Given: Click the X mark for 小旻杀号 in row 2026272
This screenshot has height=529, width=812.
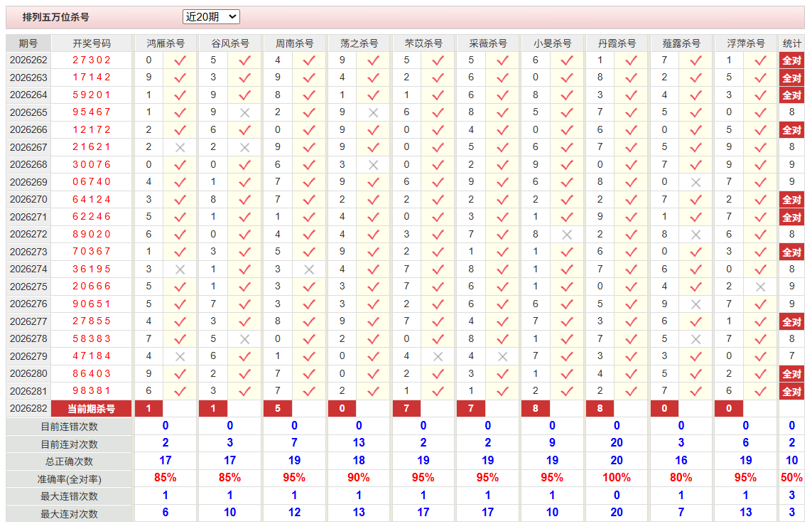Looking at the screenshot, I should [x=567, y=235].
